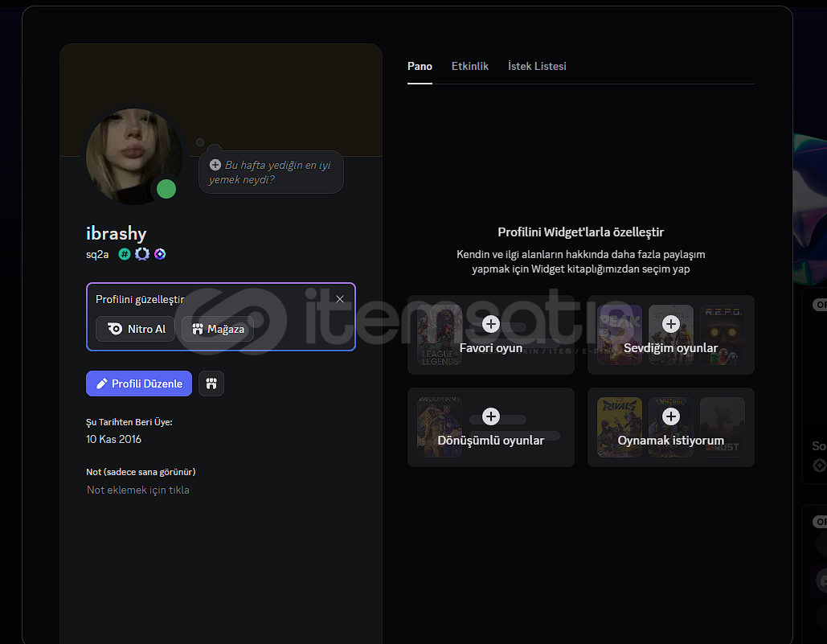827x644 pixels.
Task: Add a Favori oyun widget
Action: click(490, 324)
